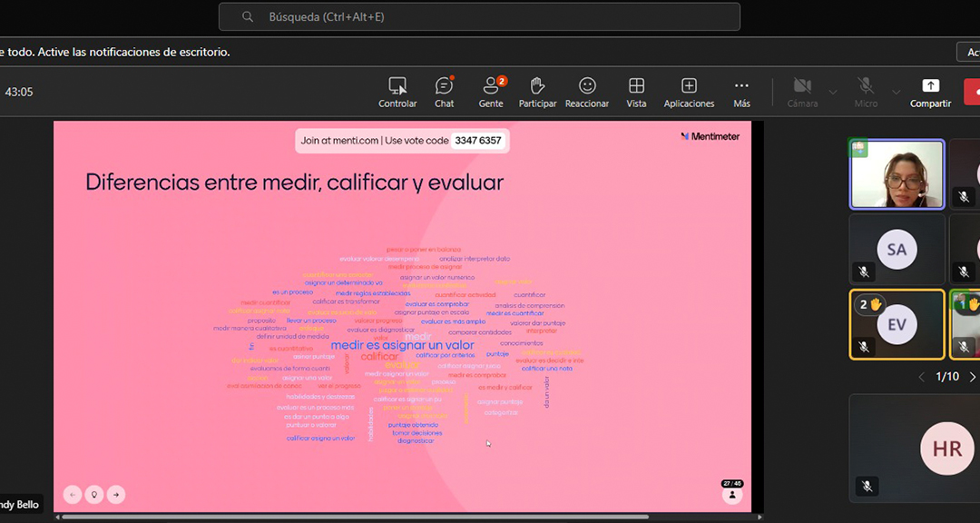The height and width of the screenshot is (523, 980).
Task: Open the Aplicaciones menu
Action: point(689,92)
